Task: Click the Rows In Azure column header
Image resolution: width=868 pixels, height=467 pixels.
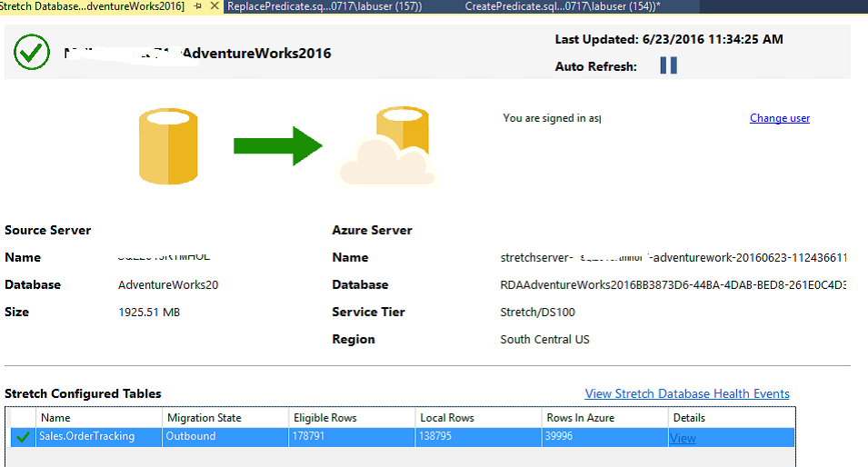Action: pyautogui.click(x=604, y=418)
